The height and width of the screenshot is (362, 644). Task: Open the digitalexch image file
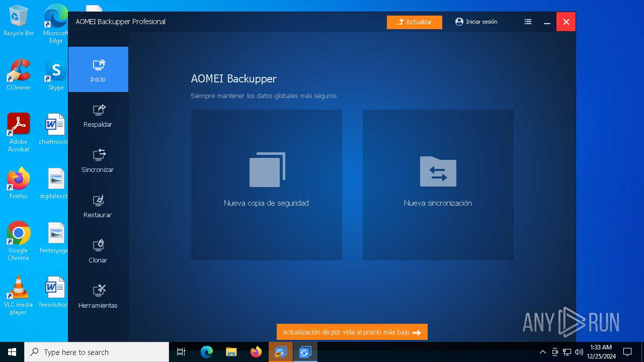point(54,183)
